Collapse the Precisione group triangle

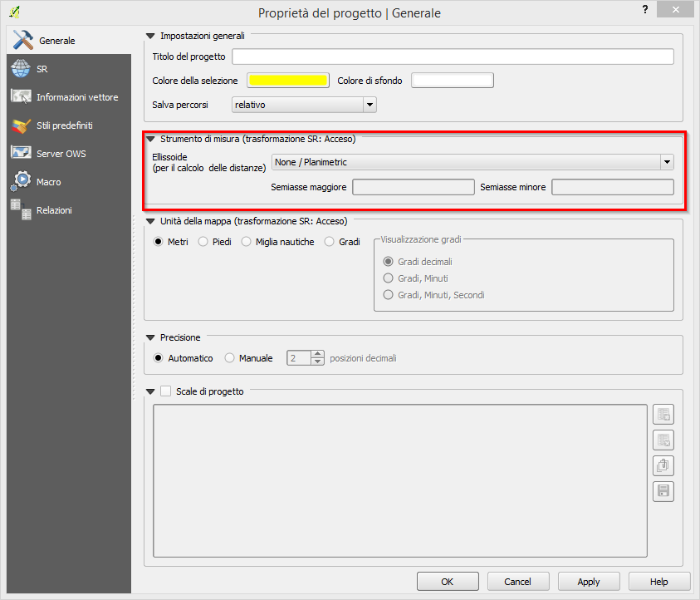[x=150, y=338]
